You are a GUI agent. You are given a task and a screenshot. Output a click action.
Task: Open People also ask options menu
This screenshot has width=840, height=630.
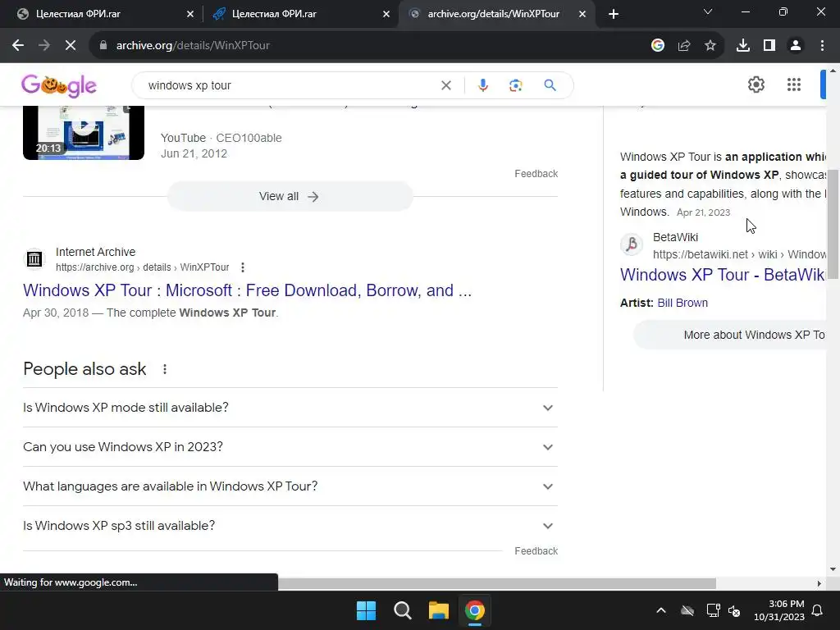click(165, 369)
